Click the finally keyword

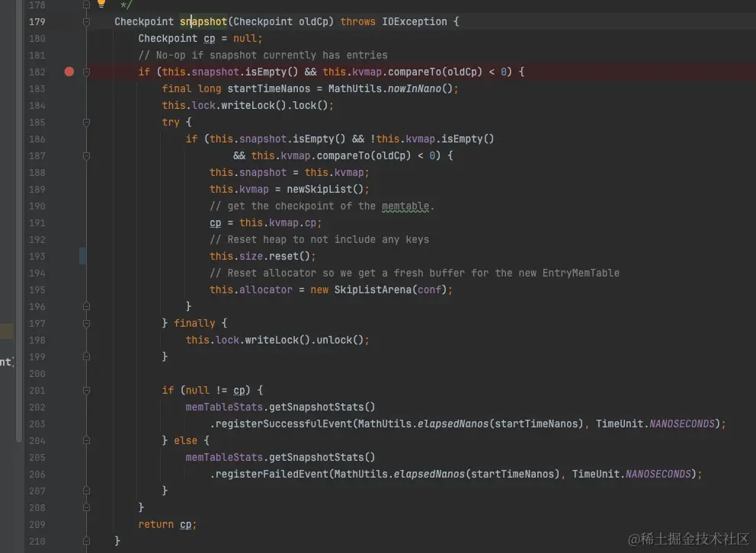(194, 323)
